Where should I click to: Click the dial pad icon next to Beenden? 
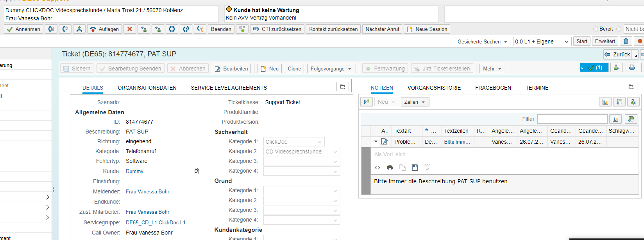[242, 29]
